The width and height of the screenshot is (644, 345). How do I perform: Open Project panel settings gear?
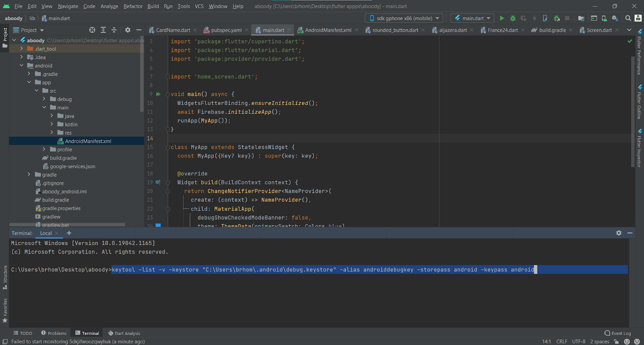[128, 30]
